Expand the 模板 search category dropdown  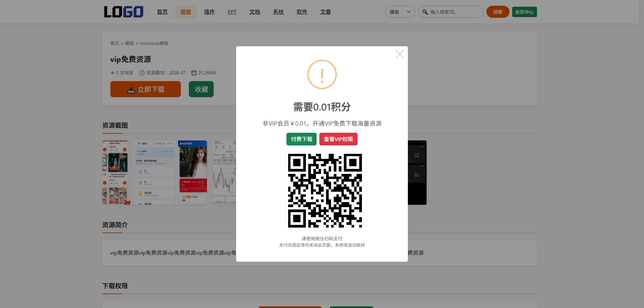pos(400,12)
